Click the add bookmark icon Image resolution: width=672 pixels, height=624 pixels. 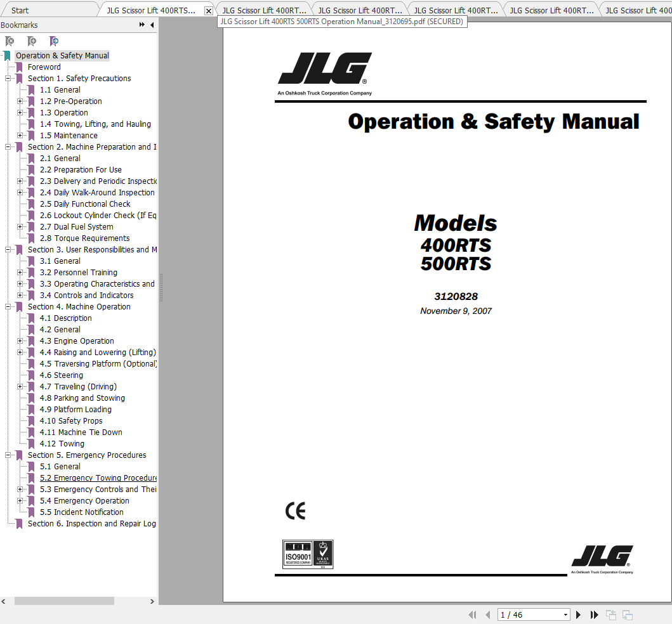32,41
